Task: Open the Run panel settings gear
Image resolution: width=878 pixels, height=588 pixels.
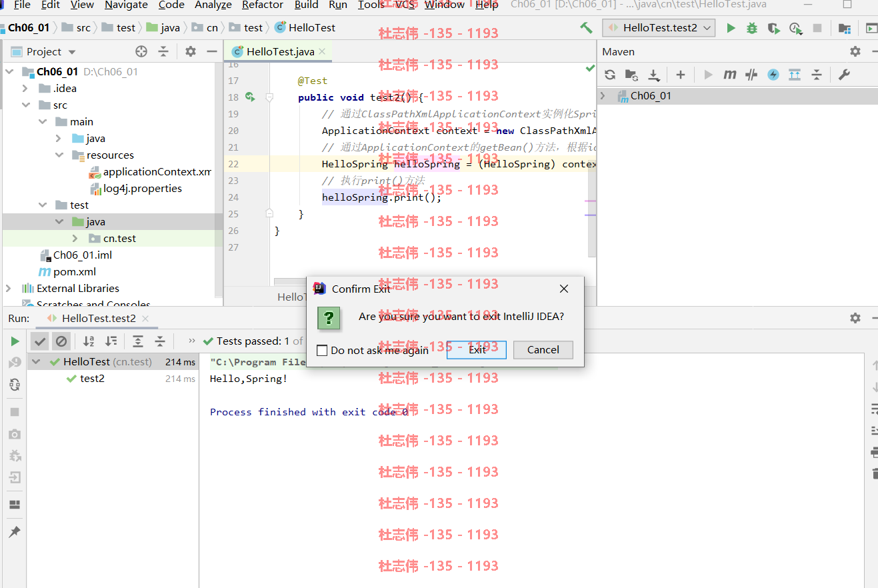Action: pyautogui.click(x=855, y=318)
